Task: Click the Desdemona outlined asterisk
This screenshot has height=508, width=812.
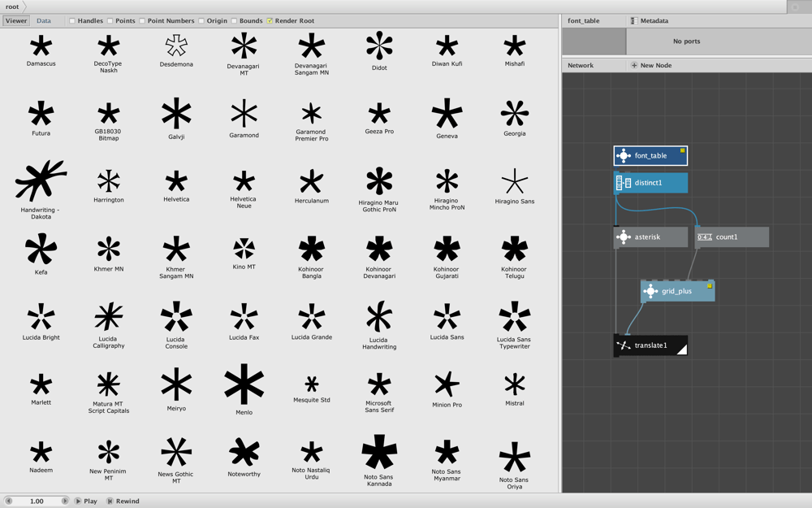Action: point(176,46)
